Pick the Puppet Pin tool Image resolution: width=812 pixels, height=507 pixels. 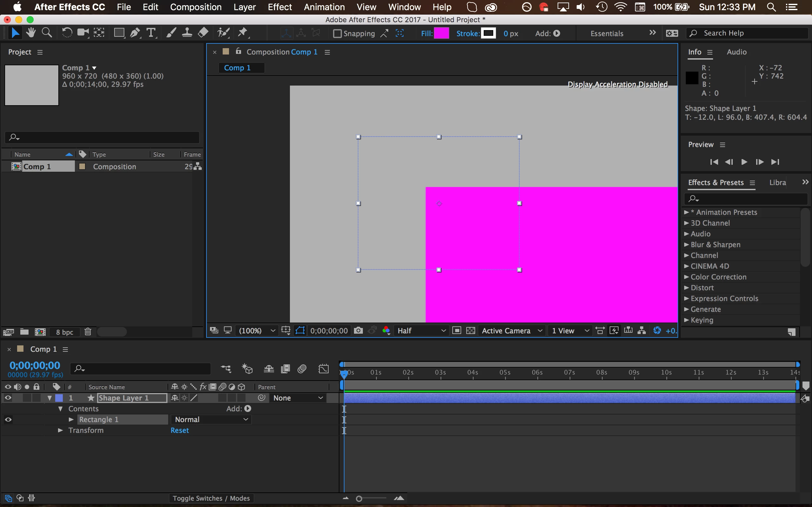[243, 33]
